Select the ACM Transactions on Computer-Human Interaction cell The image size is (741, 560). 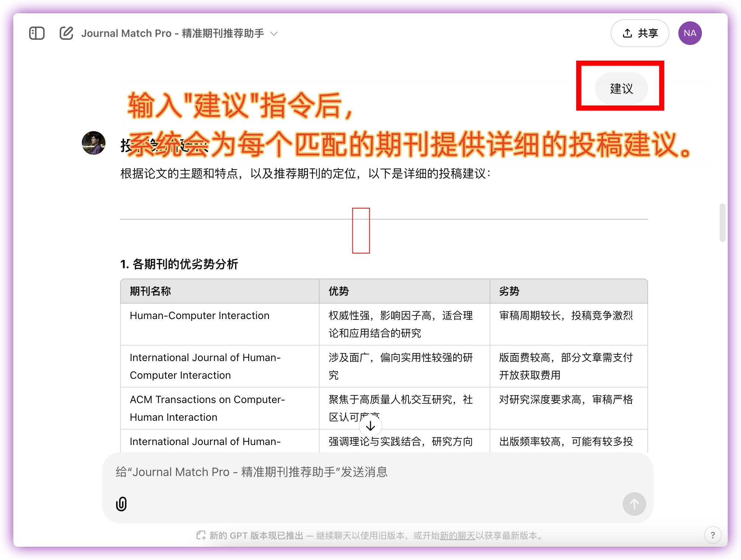coord(220,408)
